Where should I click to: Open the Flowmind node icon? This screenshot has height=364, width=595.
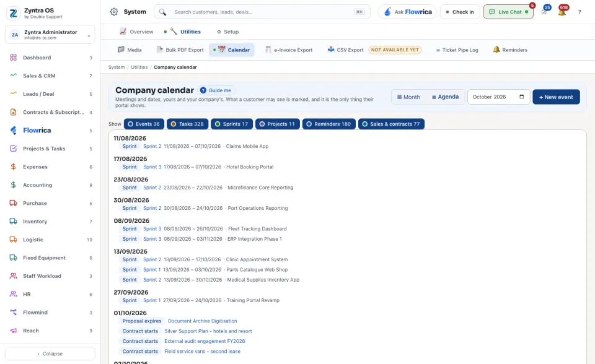click(x=13, y=313)
